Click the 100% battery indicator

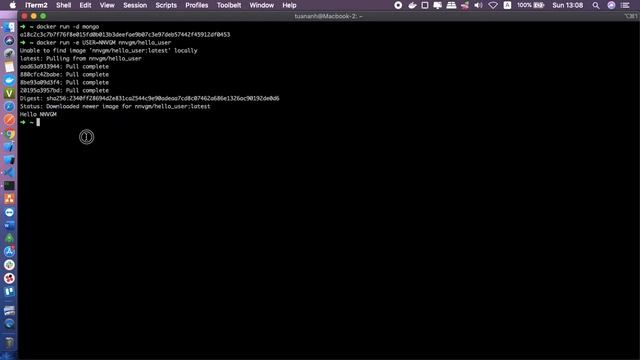[531, 5]
